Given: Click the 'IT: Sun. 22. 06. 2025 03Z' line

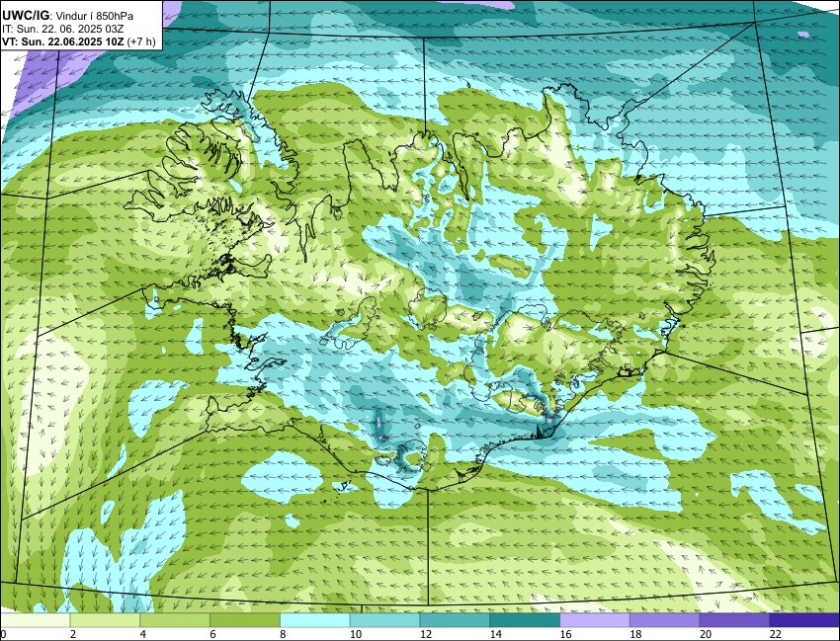Looking at the screenshot, I should pos(63,29).
